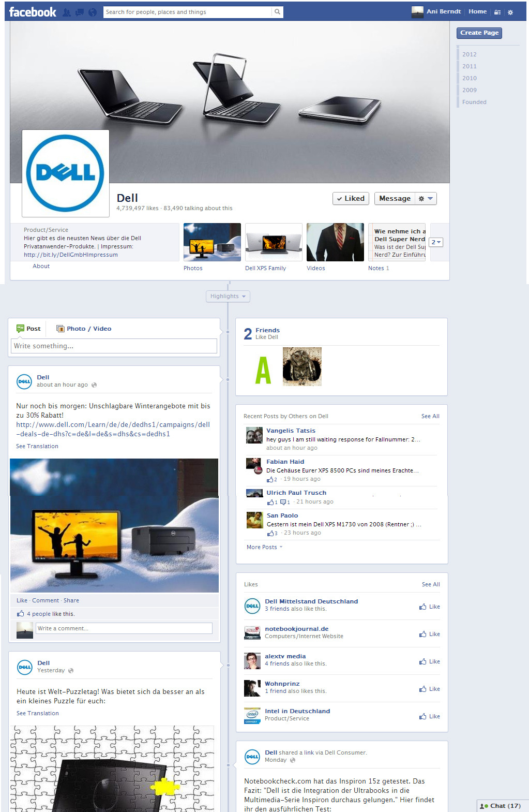Click the search input field

[188, 12]
